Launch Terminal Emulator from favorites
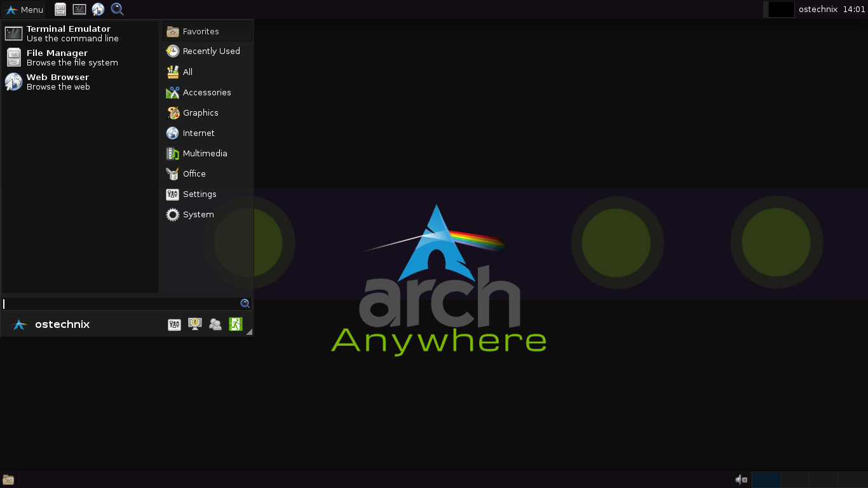The image size is (868, 488). pos(80,34)
